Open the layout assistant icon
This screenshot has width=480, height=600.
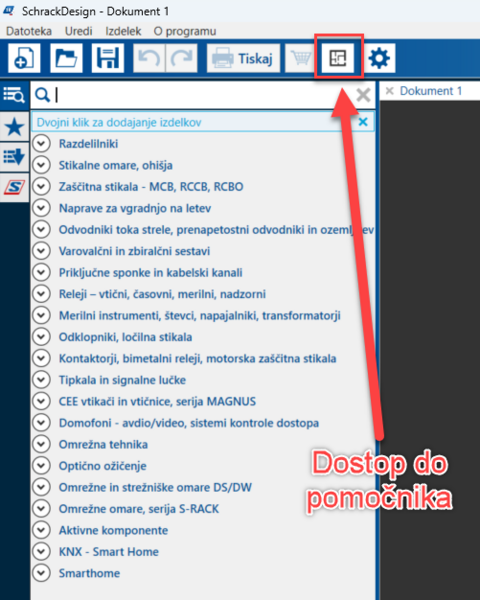point(338,58)
